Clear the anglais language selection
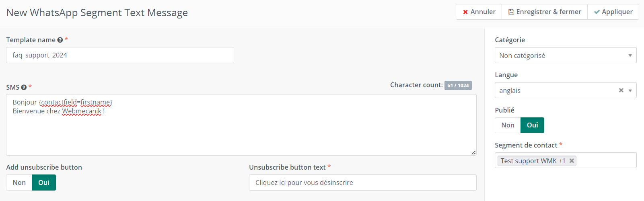This screenshot has height=201, width=644. [x=621, y=90]
